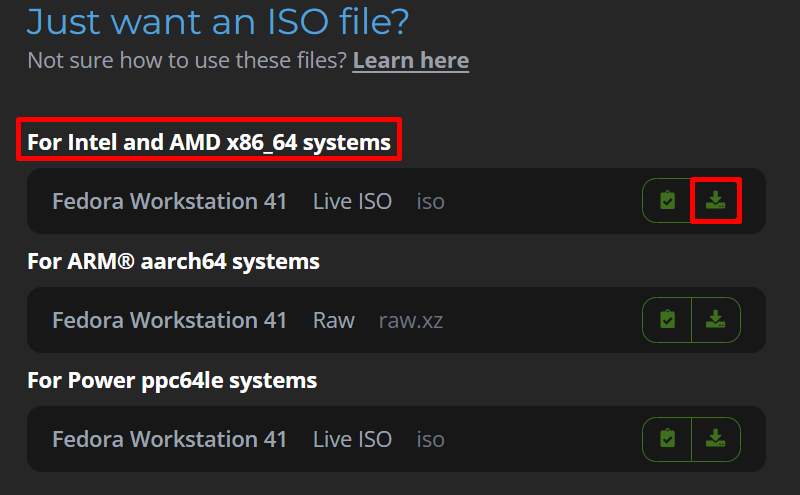Click "Not sure how to use these files?" text
The image size is (800, 495).
(x=187, y=61)
